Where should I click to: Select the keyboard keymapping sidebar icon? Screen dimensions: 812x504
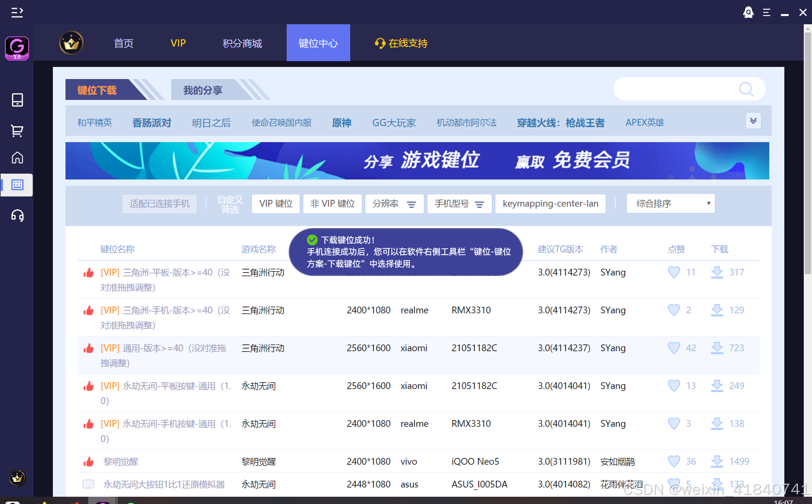pos(17,185)
